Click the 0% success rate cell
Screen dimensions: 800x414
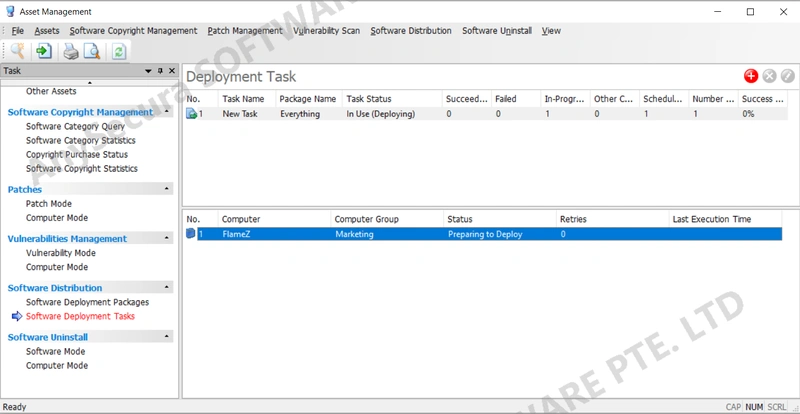(748, 114)
